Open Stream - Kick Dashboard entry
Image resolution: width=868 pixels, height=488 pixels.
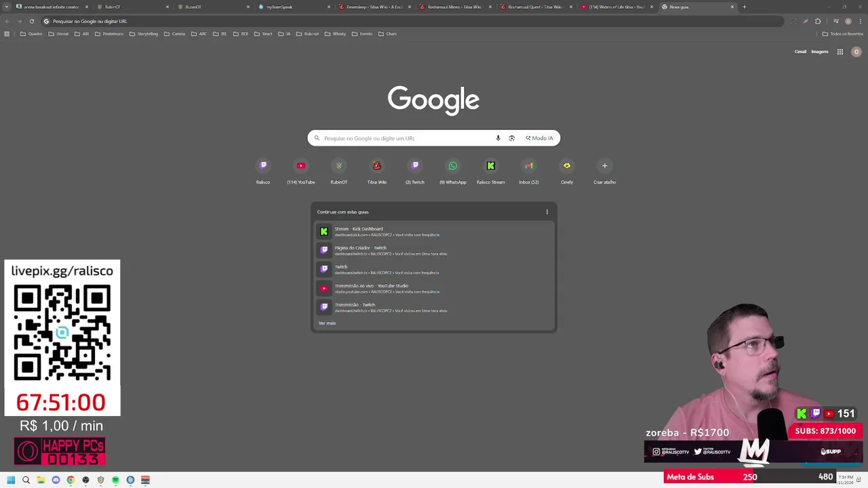(434, 232)
